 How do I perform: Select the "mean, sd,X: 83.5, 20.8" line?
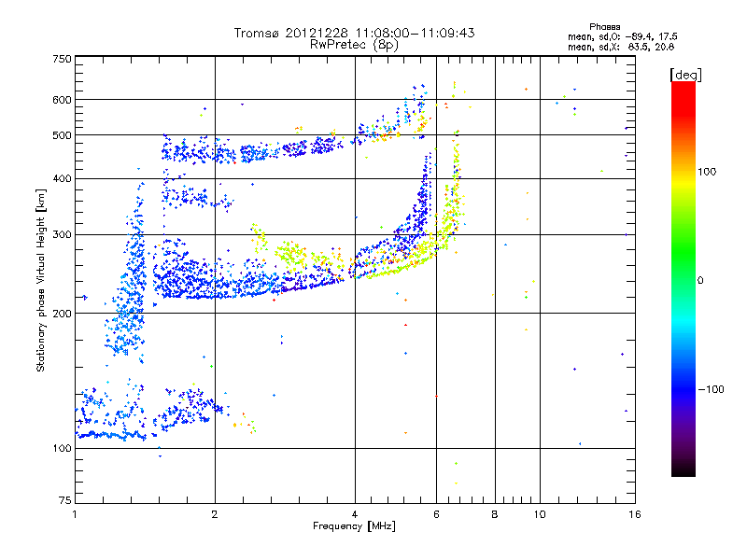coord(621,48)
